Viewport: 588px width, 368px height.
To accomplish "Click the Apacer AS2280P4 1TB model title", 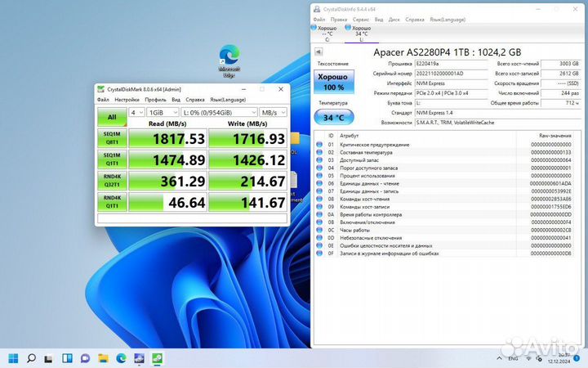I will pos(447,52).
